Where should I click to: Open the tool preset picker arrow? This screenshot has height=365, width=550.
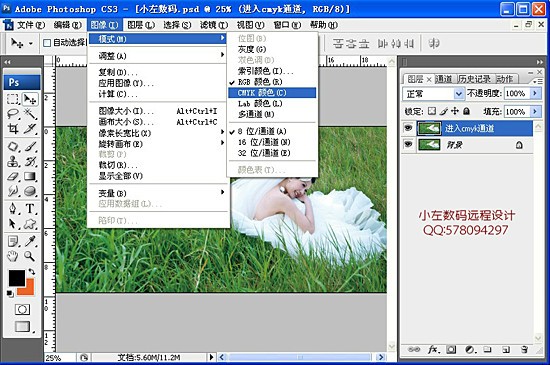pos(30,43)
